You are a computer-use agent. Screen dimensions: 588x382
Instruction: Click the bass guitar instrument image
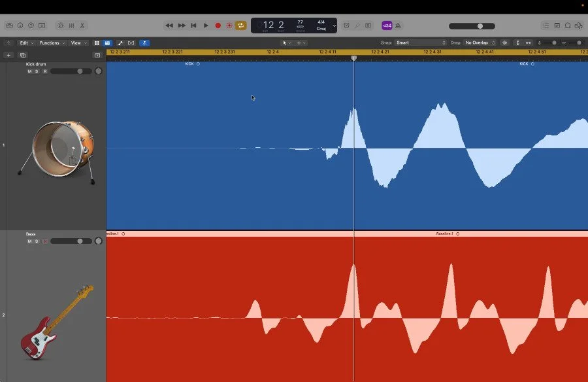(57, 322)
